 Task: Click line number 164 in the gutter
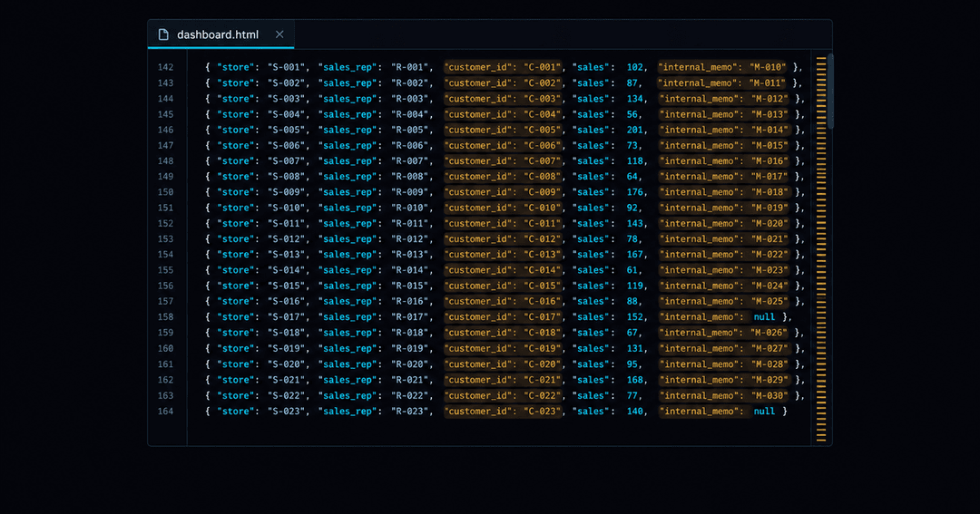point(166,411)
